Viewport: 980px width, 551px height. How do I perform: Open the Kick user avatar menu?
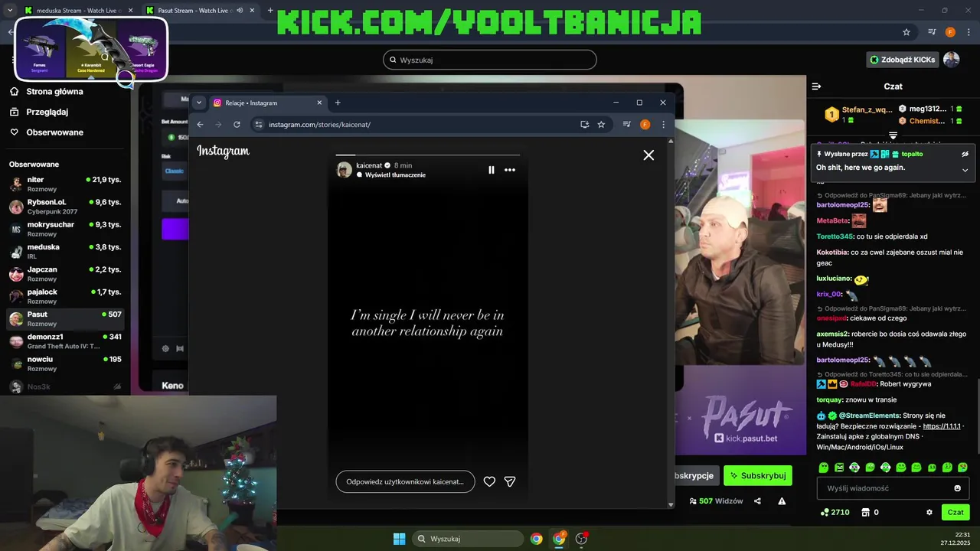point(952,60)
